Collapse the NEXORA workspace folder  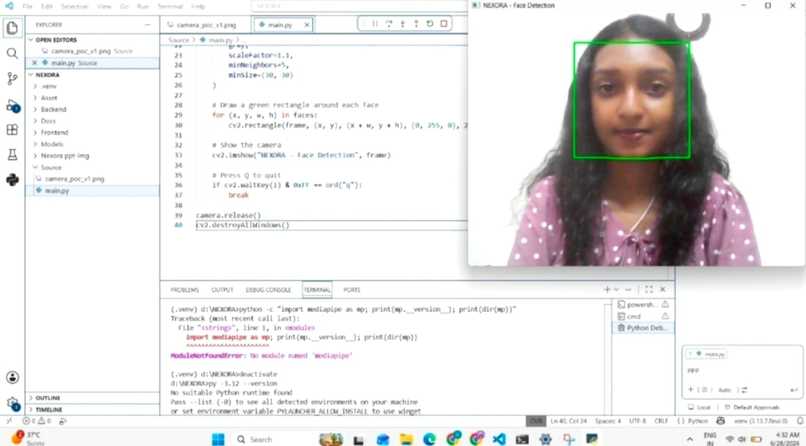click(93, 75)
